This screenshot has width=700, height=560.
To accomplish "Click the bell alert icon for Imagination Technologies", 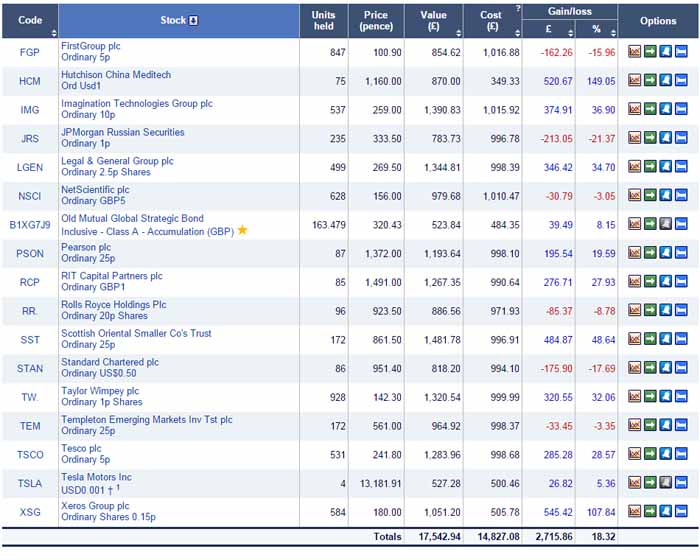I will point(666,109).
